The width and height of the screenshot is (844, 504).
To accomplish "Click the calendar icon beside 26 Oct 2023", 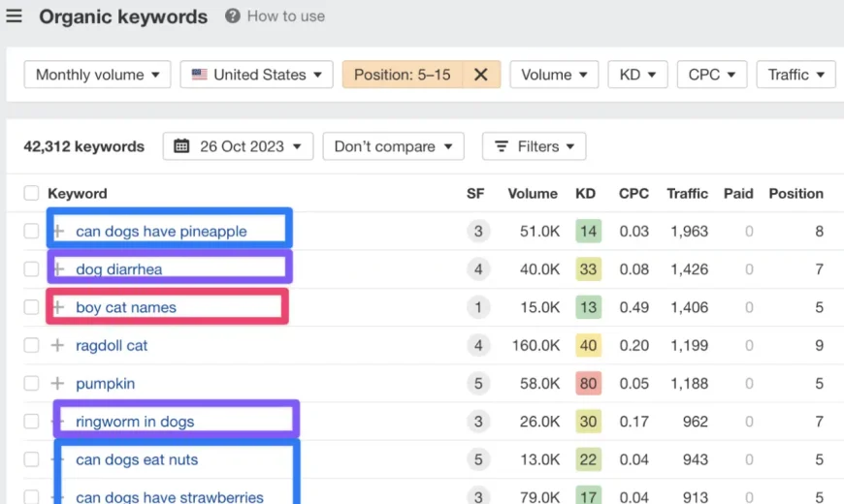I will [181, 145].
